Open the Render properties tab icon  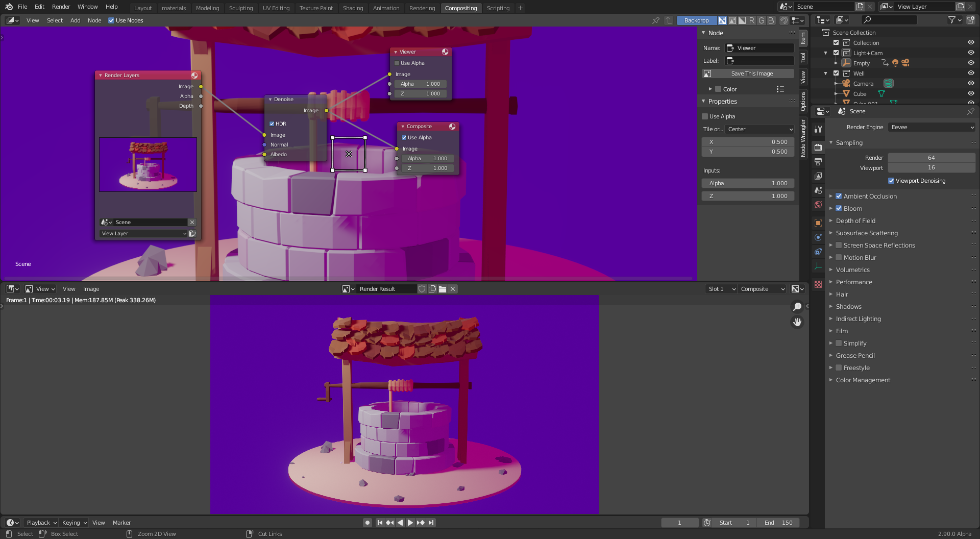(x=818, y=148)
